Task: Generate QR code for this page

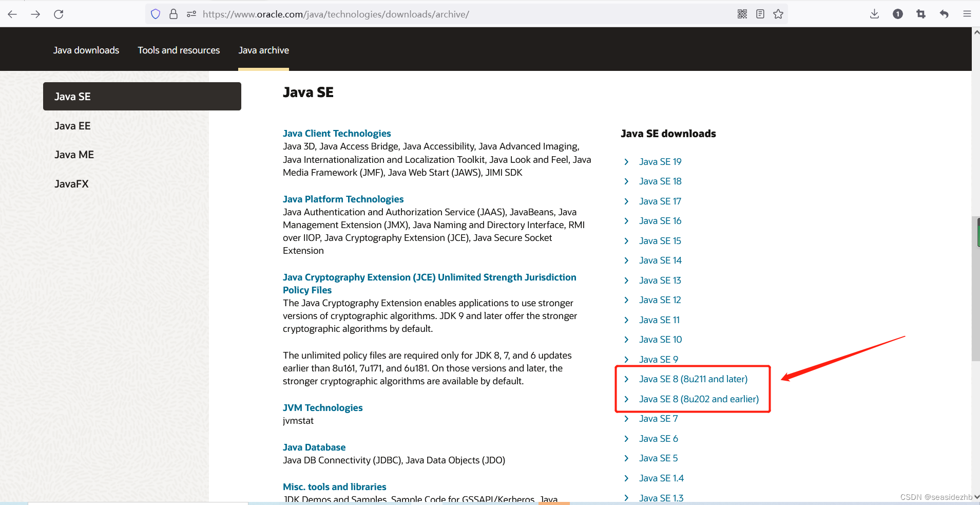Action: pyautogui.click(x=742, y=14)
